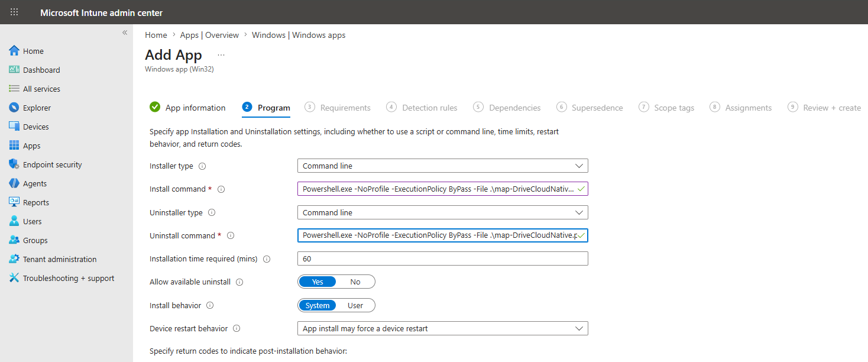Set Allow available uninstall to No
Screen dimensions: 868x362
click(355, 282)
